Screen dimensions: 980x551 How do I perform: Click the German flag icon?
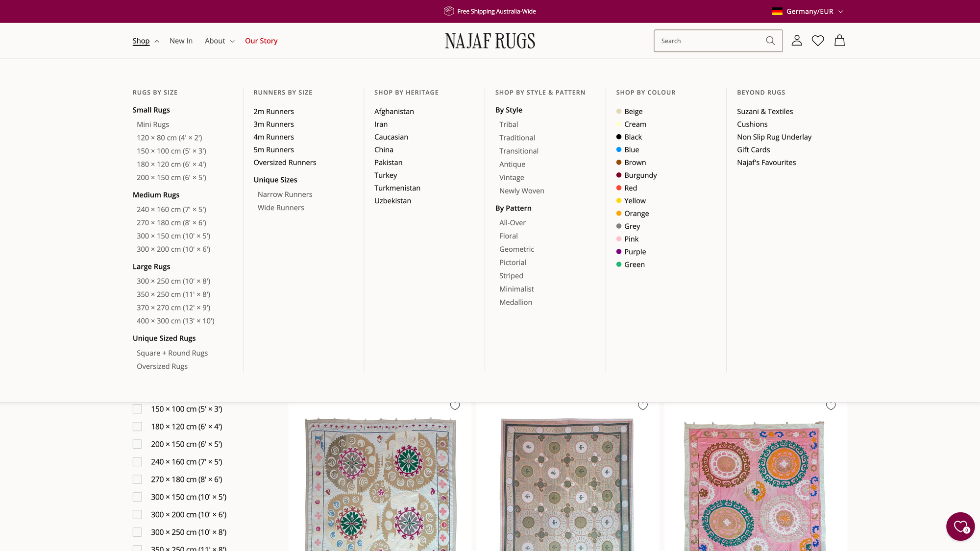pyautogui.click(x=777, y=11)
